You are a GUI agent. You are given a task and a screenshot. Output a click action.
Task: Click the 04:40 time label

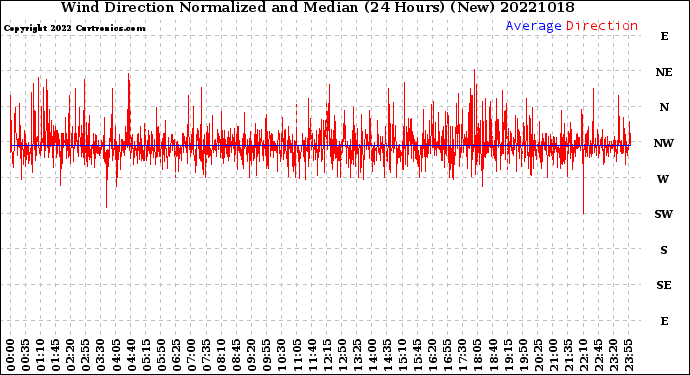(x=131, y=355)
